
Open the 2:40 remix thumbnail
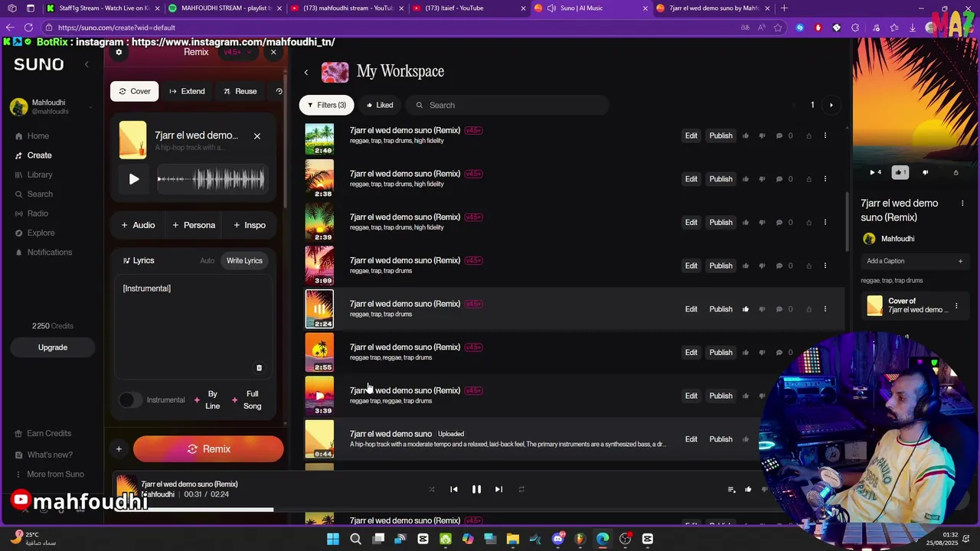click(x=319, y=140)
